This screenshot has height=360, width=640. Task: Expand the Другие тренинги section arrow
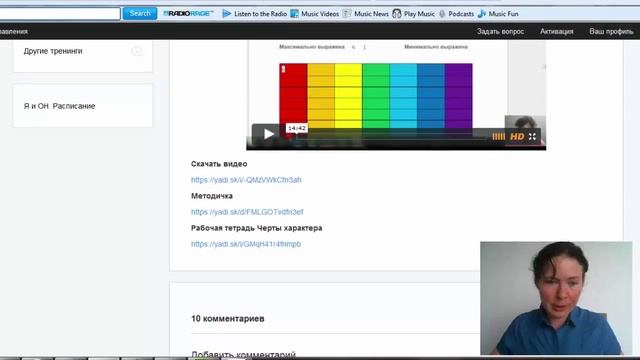click(137, 51)
